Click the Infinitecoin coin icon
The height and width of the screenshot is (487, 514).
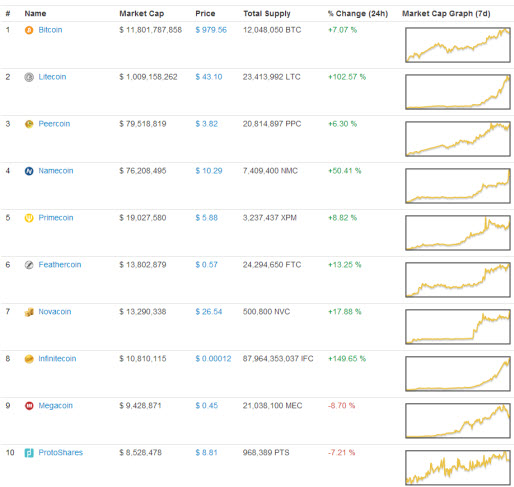pos(29,359)
